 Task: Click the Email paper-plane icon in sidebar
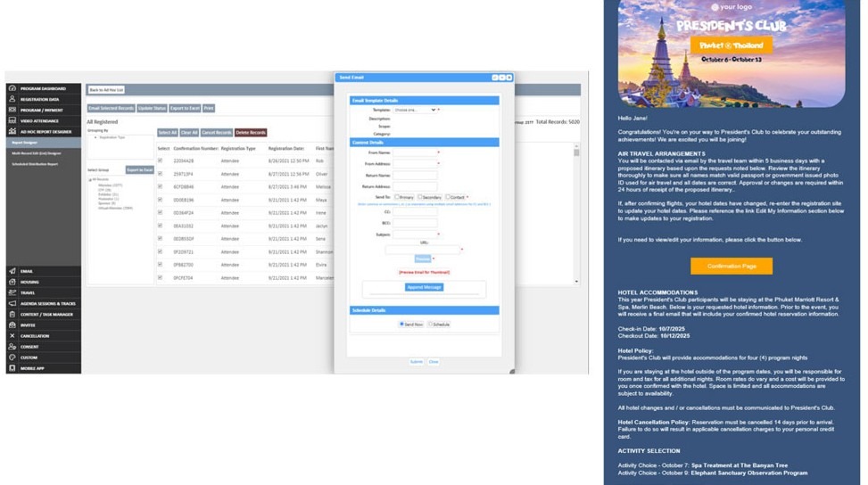pyautogui.click(x=12, y=270)
